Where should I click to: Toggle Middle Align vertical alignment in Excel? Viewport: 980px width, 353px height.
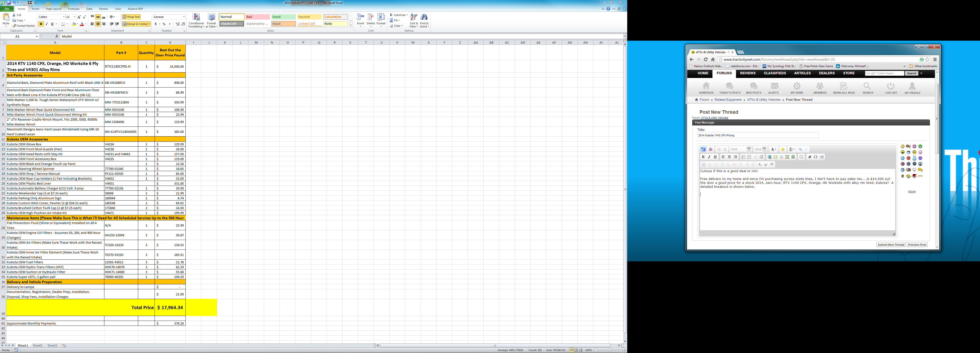tap(98, 17)
